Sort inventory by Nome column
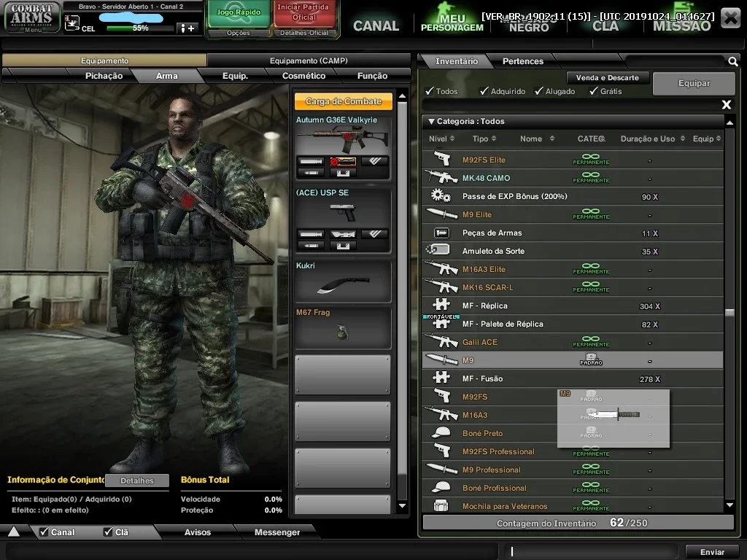Image resolution: width=747 pixels, height=560 pixels. 537,139
